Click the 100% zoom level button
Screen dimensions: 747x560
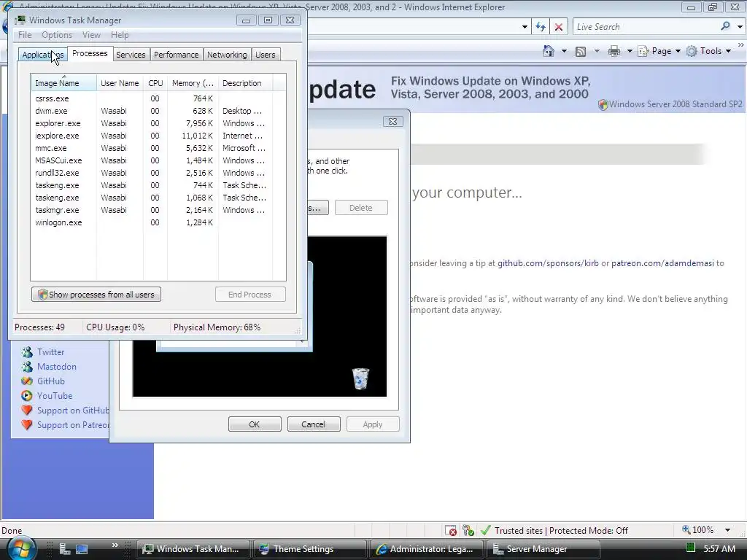[x=698, y=530]
